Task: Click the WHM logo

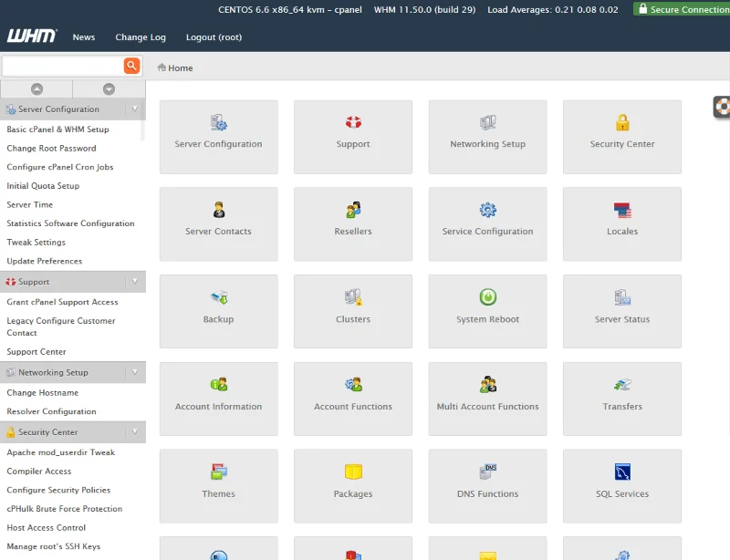Action: 32,36
